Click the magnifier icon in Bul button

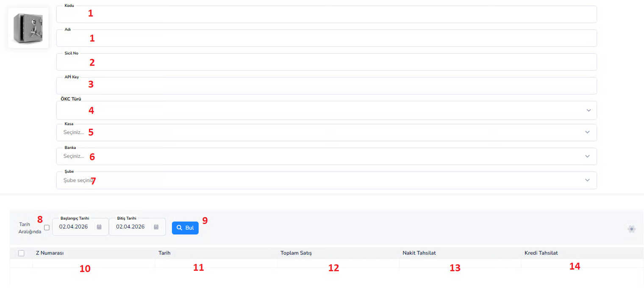(180, 228)
